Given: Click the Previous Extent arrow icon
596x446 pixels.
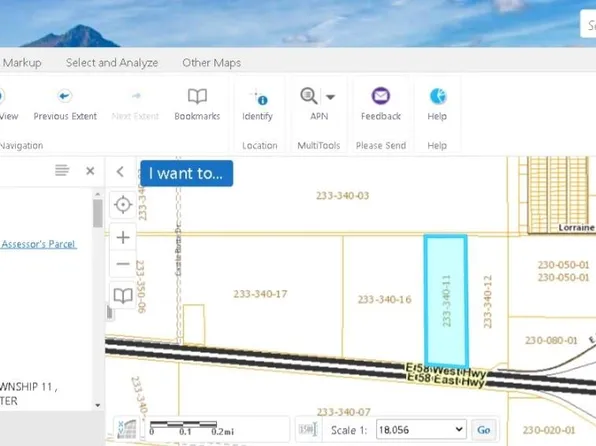Looking at the screenshot, I should (x=65, y=96).
